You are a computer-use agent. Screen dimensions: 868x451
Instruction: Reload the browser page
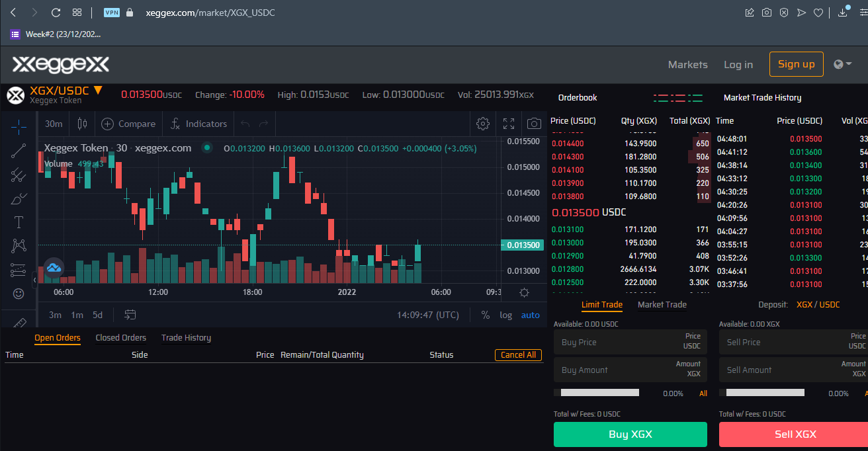click(56, 13)
